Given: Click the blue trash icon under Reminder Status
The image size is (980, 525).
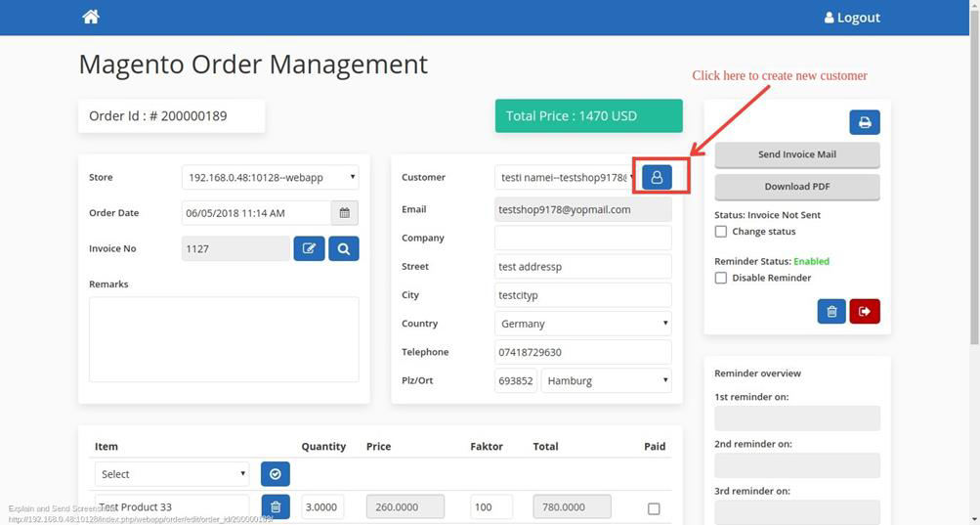Looking at the screenshot, I should (x=831, y=311).
